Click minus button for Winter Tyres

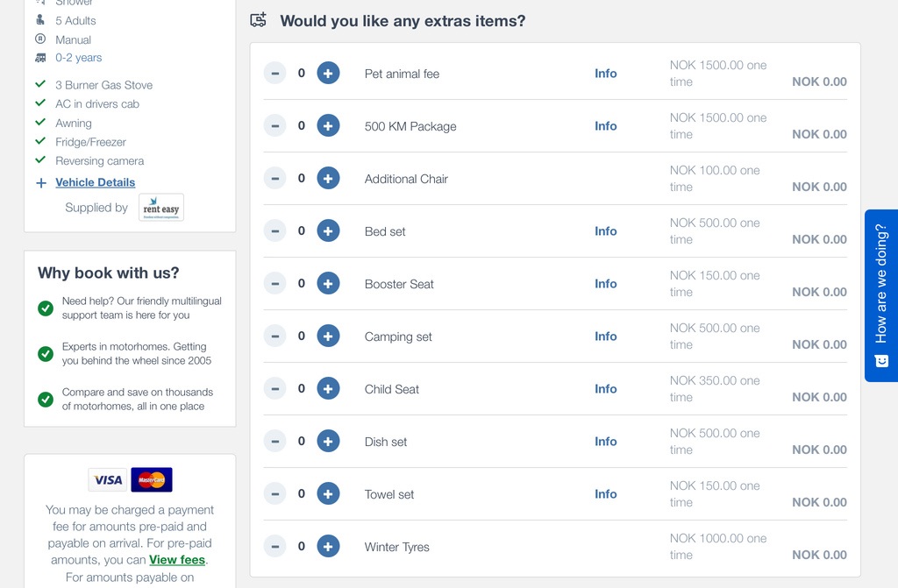pos(275,547)
